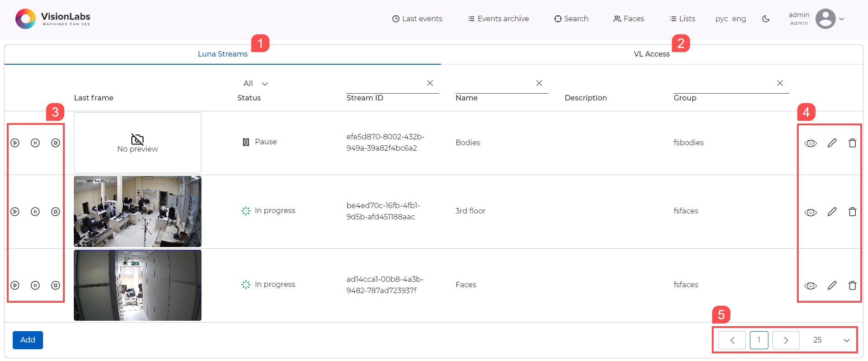Screen dimensions: 868x361
Task: Click the Pause status of Bodies stream
Action: tap(259, 142)
